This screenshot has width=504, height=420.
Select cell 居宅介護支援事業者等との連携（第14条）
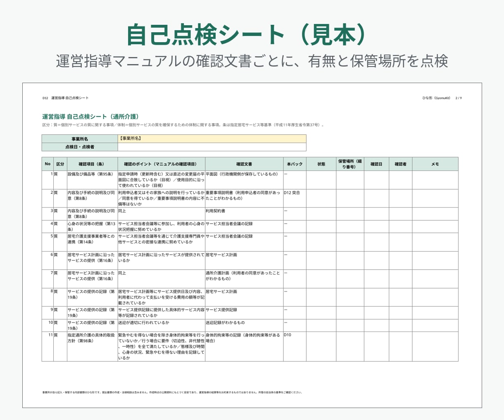point(92,242)
